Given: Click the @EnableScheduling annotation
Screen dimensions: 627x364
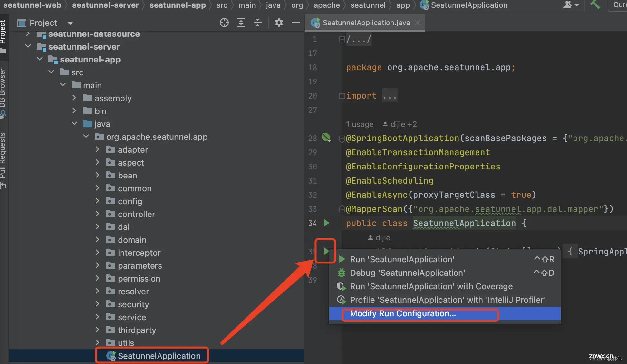Looking at the screenshot, I should (390, 180).
